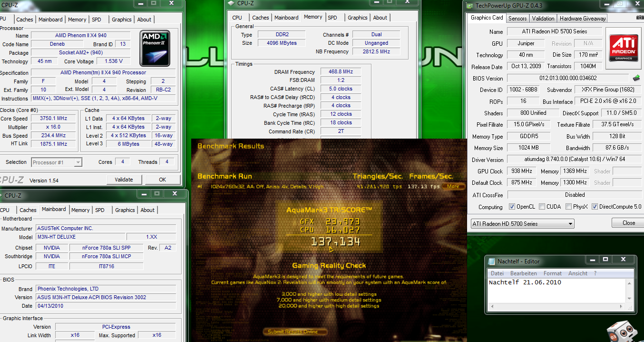This screenshot has width=644, height=342.
Task: Open the Ansicht menu in Editor
Action: (x=578, y=273)
